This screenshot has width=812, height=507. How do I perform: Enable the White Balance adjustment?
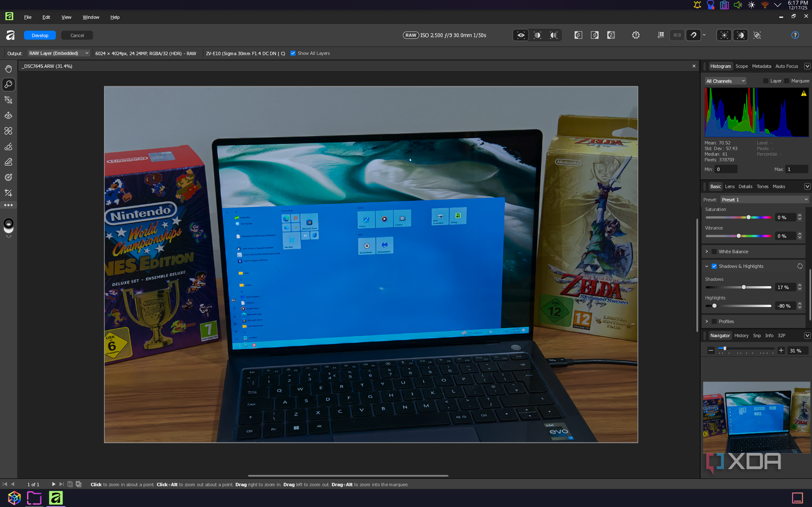714,251
